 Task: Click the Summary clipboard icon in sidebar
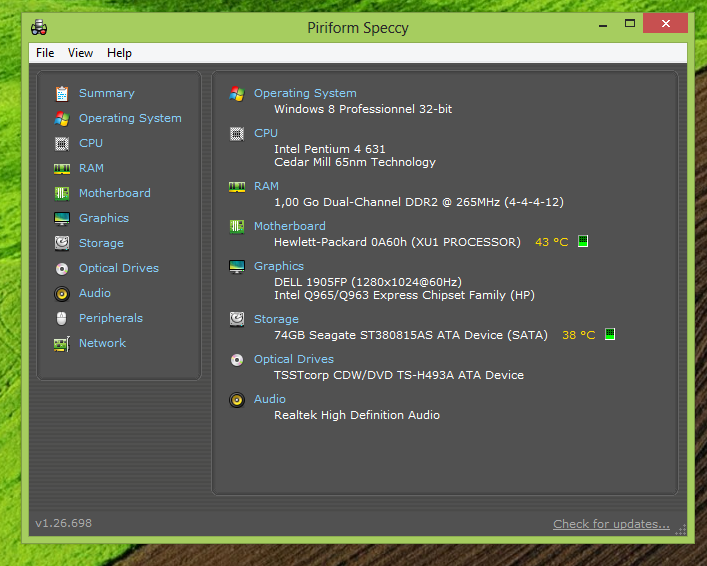[62, 93]
